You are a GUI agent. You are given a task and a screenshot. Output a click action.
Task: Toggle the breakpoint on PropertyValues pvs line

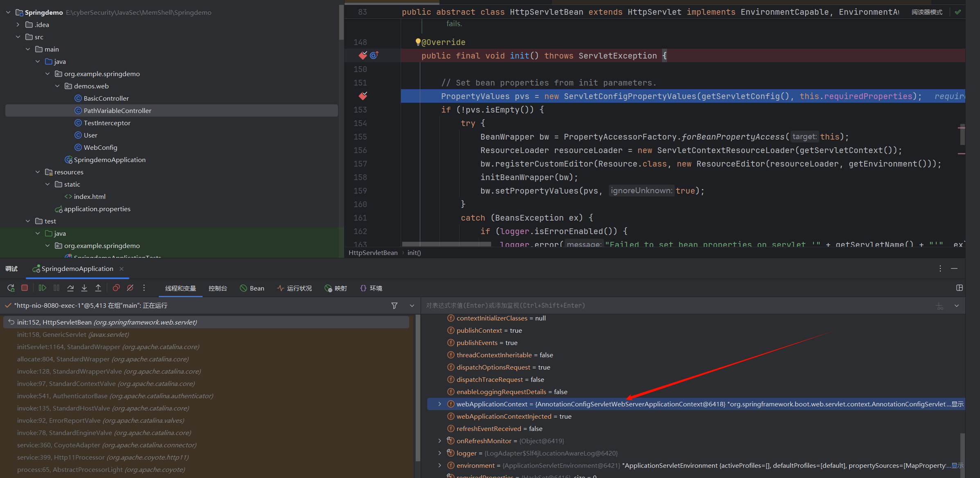[363, 96]
